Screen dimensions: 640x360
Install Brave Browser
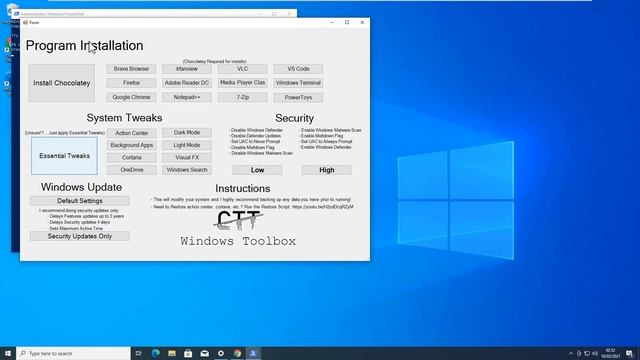[x=131, y=69]
